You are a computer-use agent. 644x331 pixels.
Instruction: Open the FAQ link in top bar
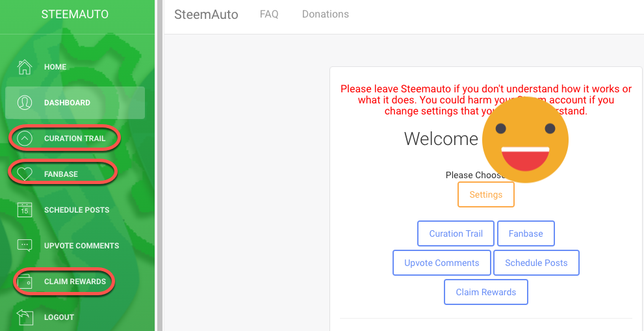269,14
